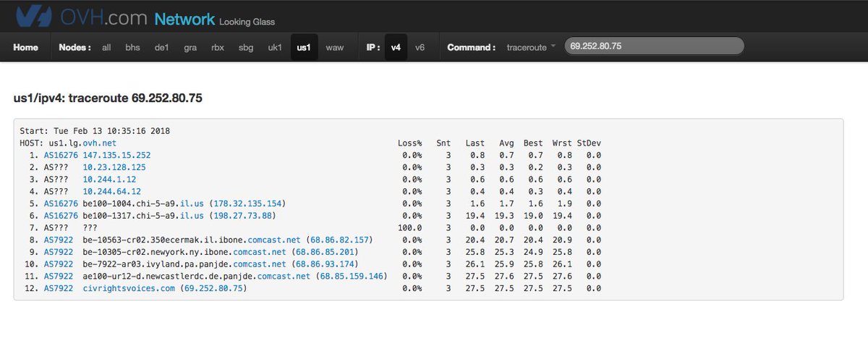
Task: Click the Avg column header
Action: coord(506,143)
